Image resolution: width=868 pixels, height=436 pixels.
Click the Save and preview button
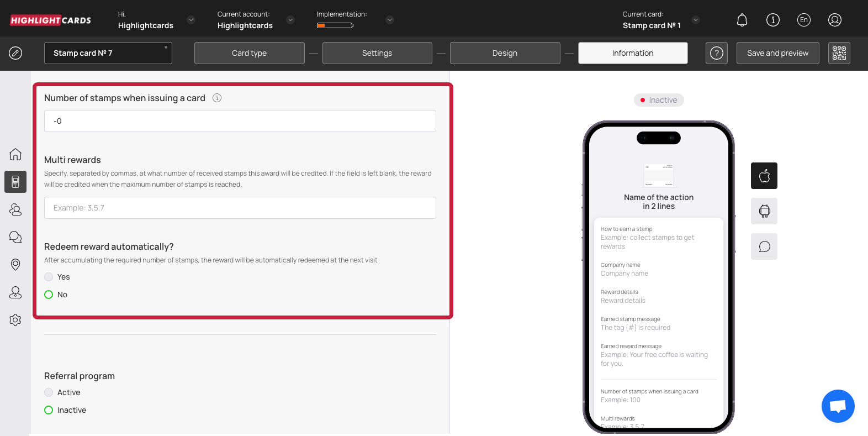pos(777,53)
